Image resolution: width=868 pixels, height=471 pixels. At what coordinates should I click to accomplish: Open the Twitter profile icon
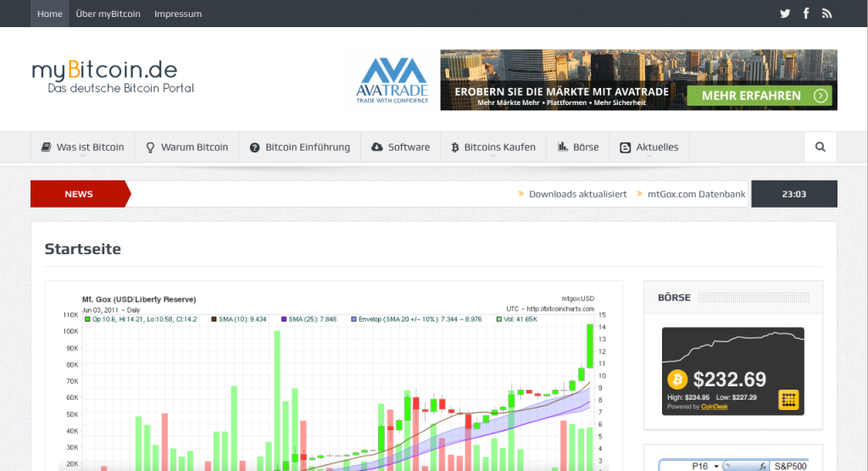785,14
